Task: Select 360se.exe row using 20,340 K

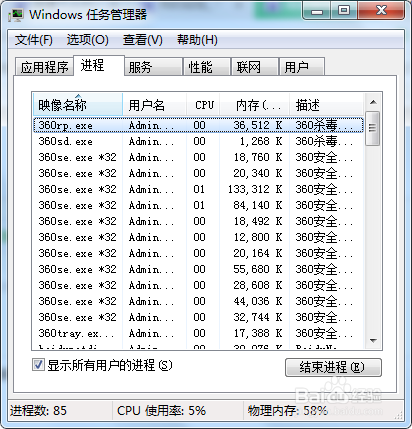Action: [x=198, y=173]
